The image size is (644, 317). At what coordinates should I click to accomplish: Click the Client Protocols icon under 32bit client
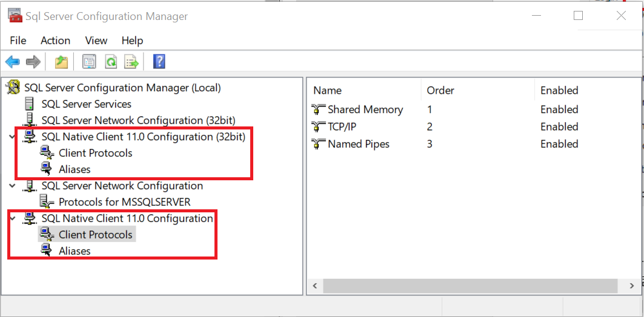47,153
